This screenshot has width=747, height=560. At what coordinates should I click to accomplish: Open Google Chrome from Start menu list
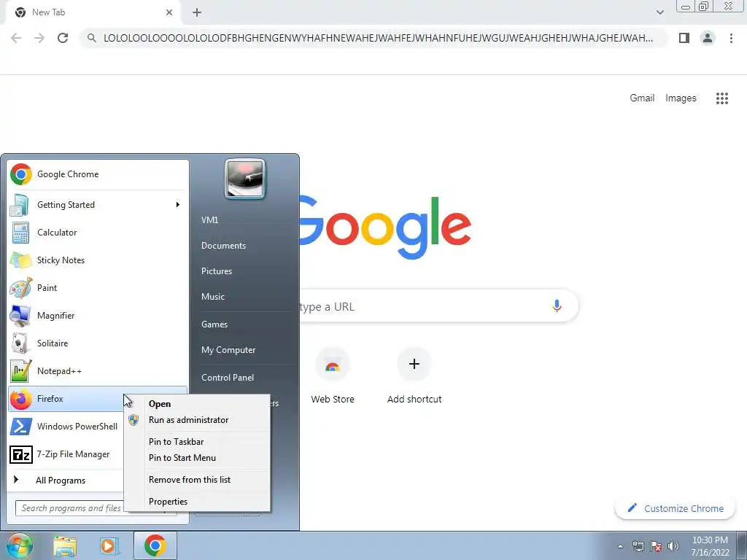pos(97,174)
